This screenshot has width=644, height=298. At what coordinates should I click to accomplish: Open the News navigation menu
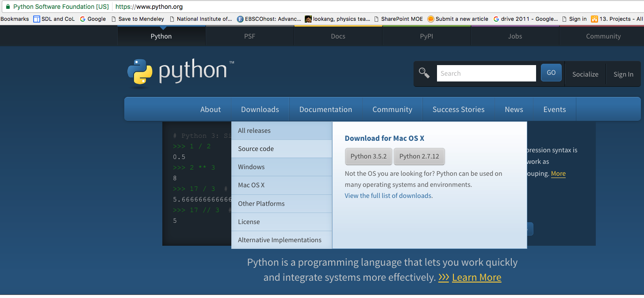(x=514, y=109)
